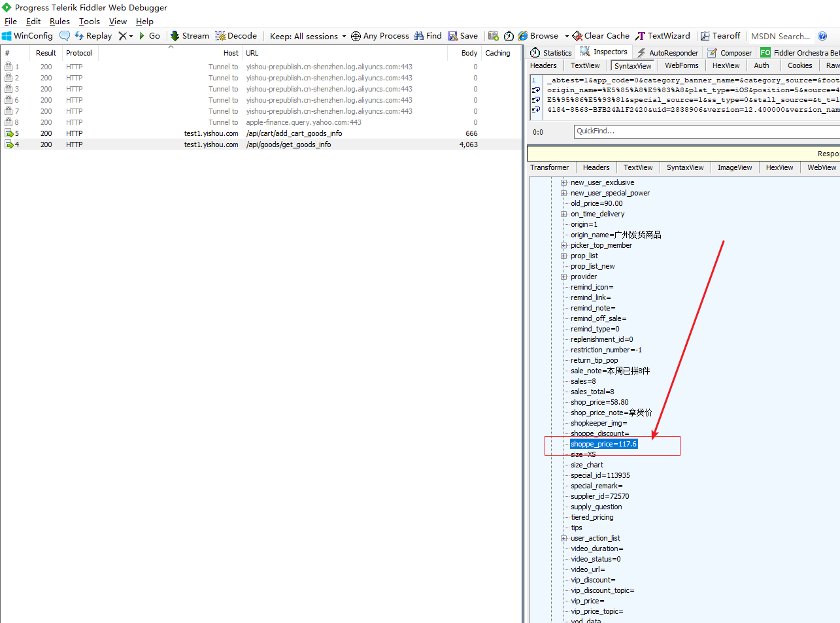Open the Tools menu
Image resolution: width=840 pixels, height=623 pixels.
click(x=90, y=22)
